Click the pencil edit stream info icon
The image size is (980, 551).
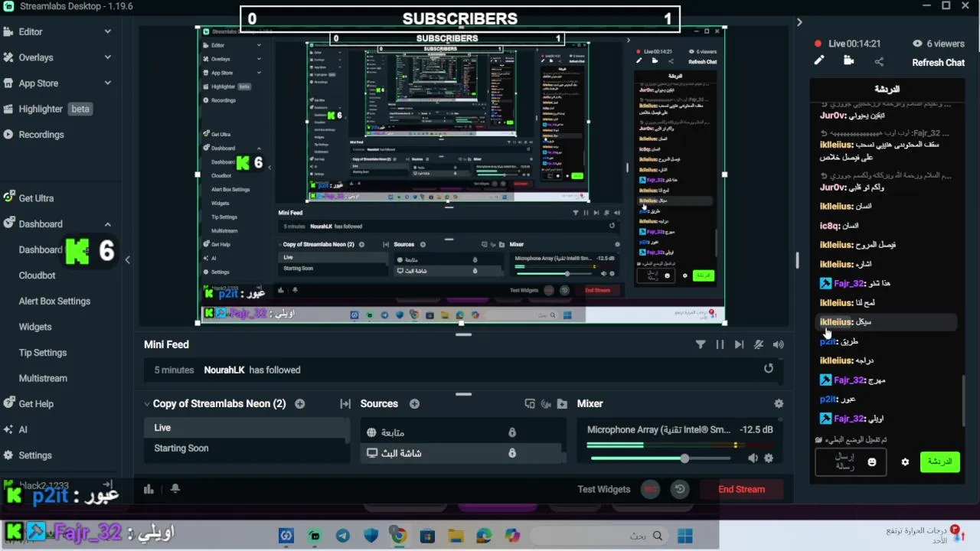click(819, 60)
